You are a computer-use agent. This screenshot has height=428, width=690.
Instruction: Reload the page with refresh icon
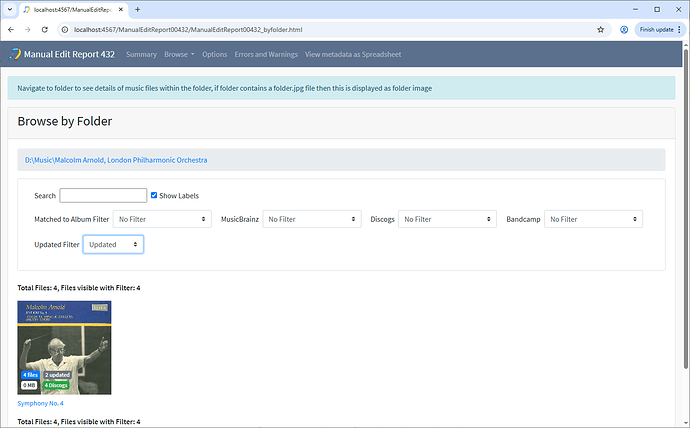pos(44,29)
